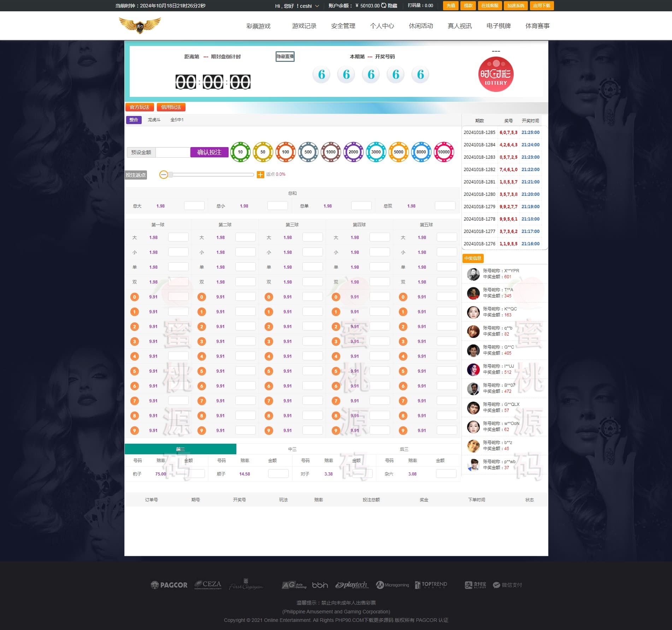Image resolution: width=672 pixels, height=630 pixels.
Task: Toggle 隐藏 to hide account balance
Action: 393,6
